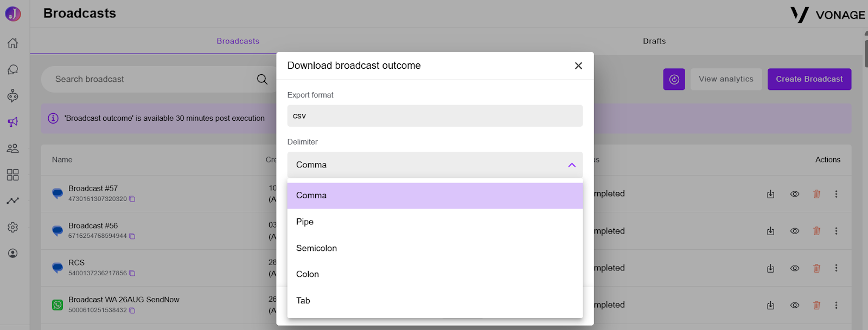This screenshot has height=330, width=868.
Task: Open the chat conversations sidebar icon
Action: pos(12,69)
